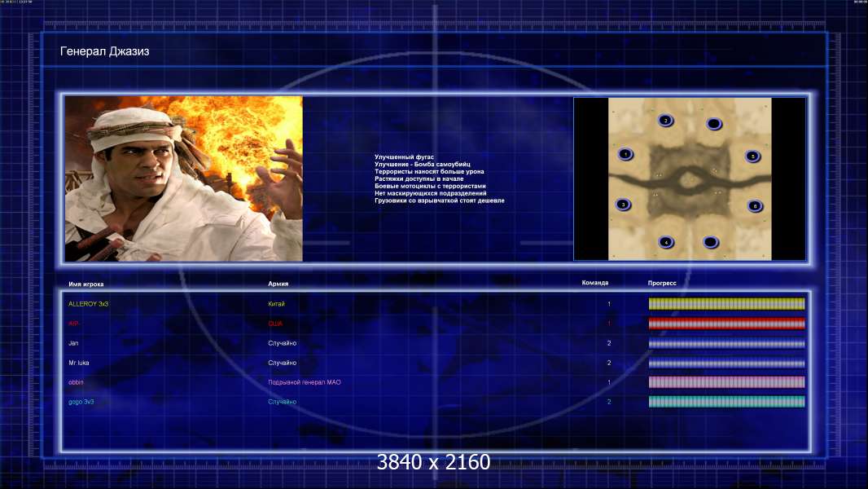Click army entry Подрывной генерал МАО

pos(305,382)
